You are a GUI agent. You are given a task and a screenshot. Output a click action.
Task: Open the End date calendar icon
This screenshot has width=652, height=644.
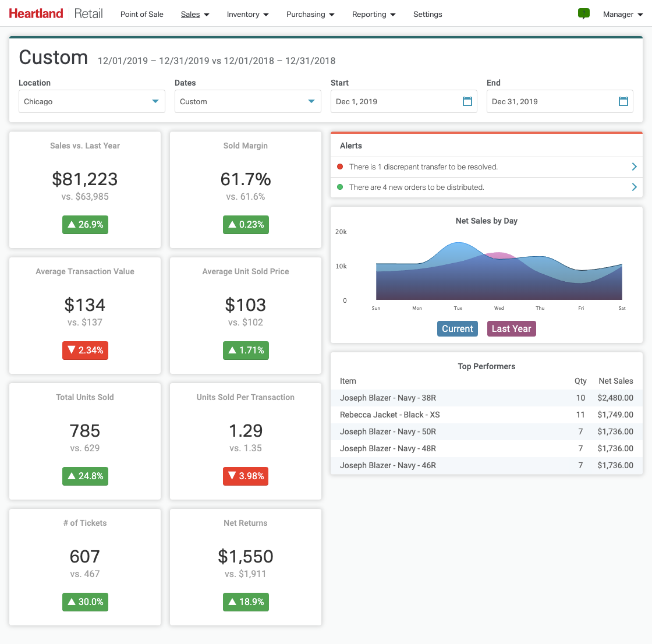[623, 101]
